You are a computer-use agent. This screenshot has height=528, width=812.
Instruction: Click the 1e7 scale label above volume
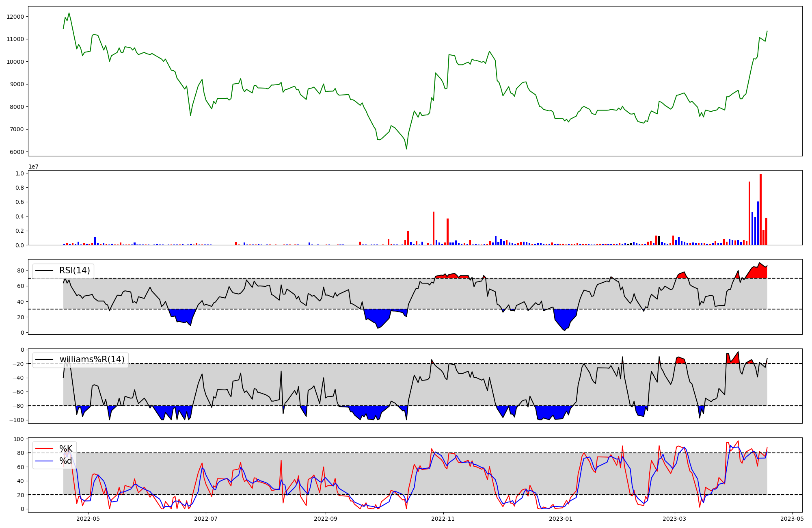[33, 167]
